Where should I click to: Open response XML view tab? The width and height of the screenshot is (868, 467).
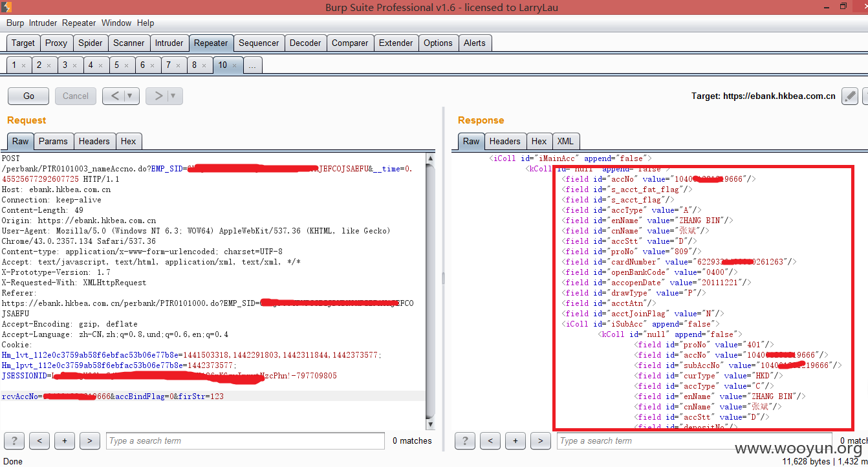(565, 141)
